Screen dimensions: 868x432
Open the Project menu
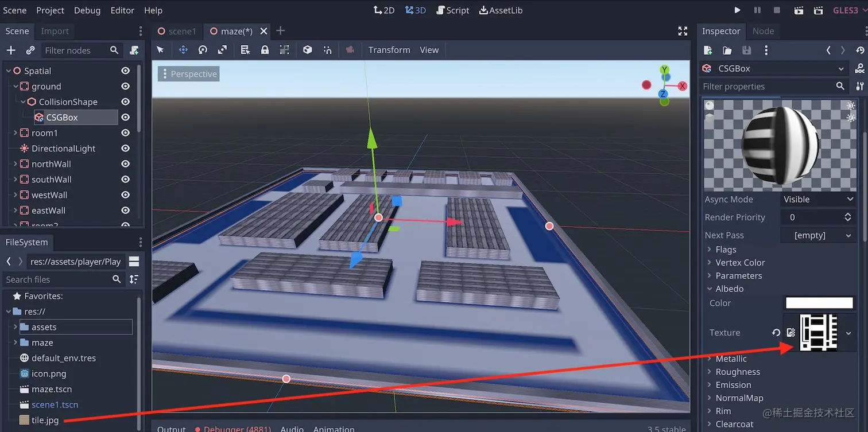coord(50,10)
